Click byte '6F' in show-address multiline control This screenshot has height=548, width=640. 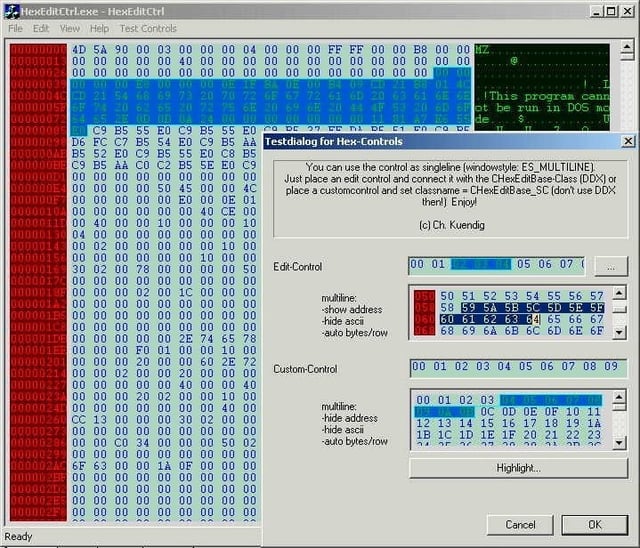[x=597, y=331]
